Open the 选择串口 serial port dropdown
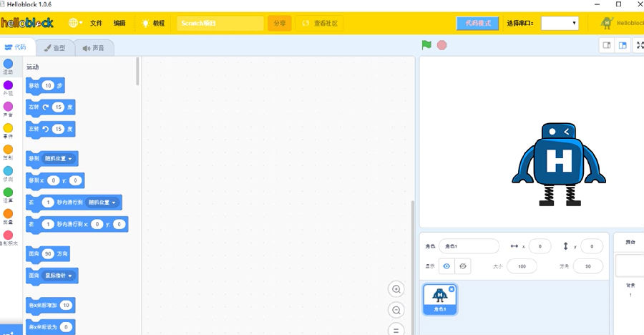Screen dimensions: 644x335 click(x=560, y=23)
